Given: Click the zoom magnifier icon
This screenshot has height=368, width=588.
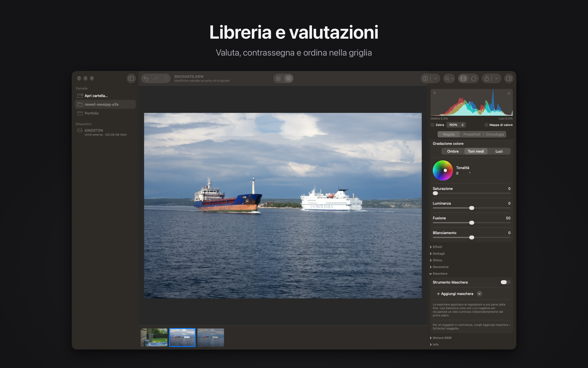Looking at the screenshot, I should 447,78.
